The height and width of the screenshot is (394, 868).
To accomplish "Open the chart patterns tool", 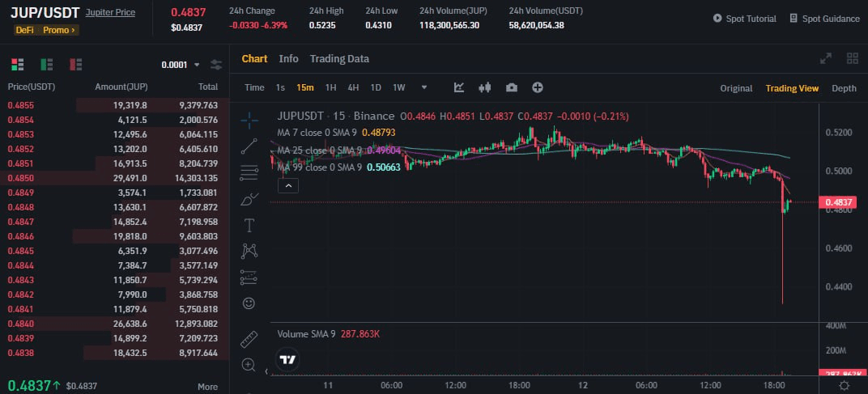I will 249,252.
